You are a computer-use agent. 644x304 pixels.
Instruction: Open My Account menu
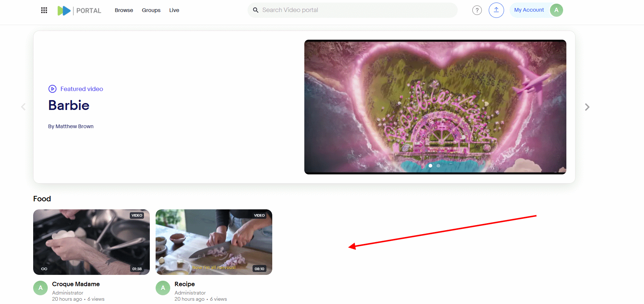[x=529, y=10]
